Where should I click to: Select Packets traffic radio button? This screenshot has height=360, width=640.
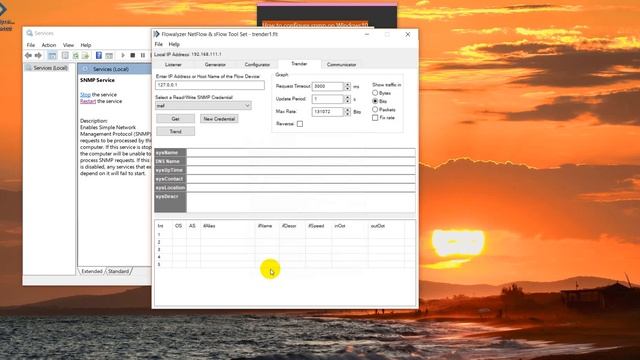click(x=375, y=109)
